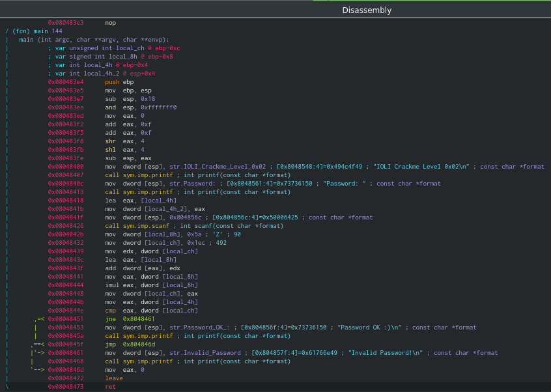
Task: Select the main function signature line
Action: point(94,40)
